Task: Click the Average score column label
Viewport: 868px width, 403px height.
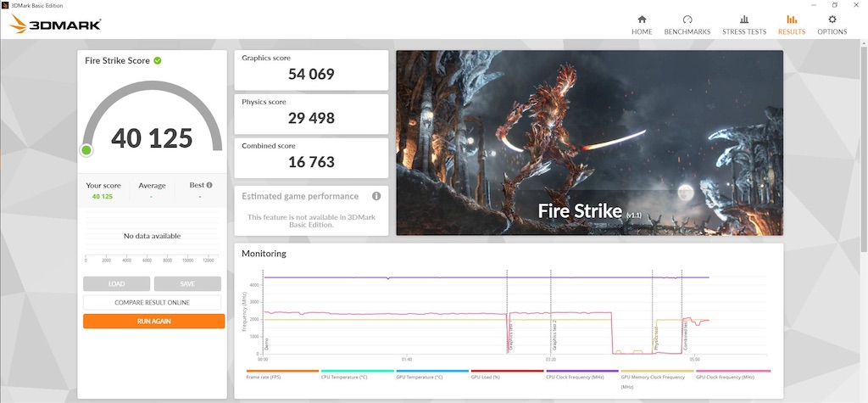Action: click(153, 186)
